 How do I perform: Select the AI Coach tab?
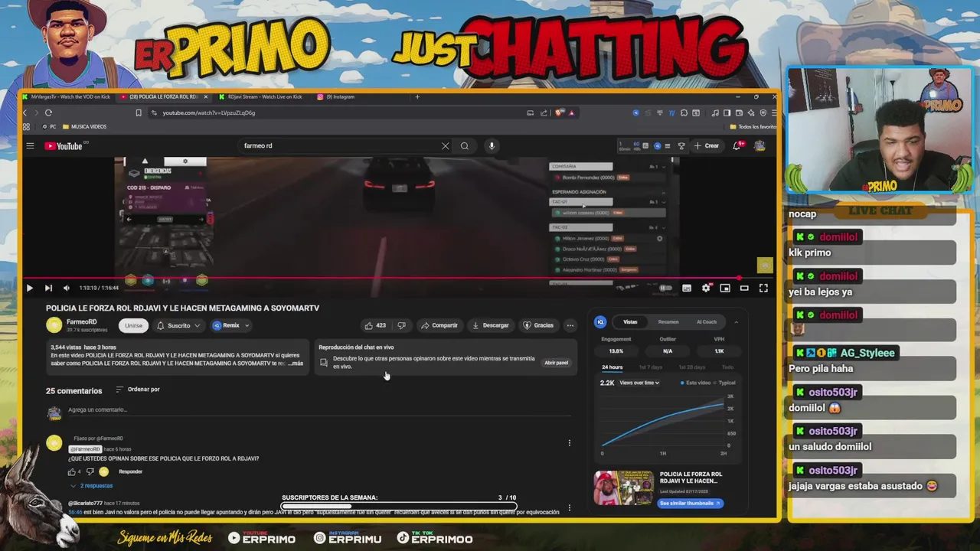[x=707, y=322]
